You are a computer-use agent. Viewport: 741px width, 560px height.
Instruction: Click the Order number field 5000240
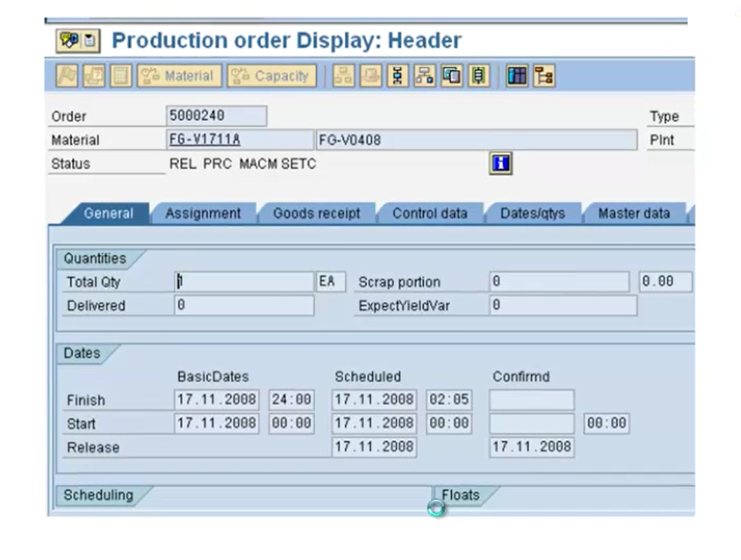[217, 116]
